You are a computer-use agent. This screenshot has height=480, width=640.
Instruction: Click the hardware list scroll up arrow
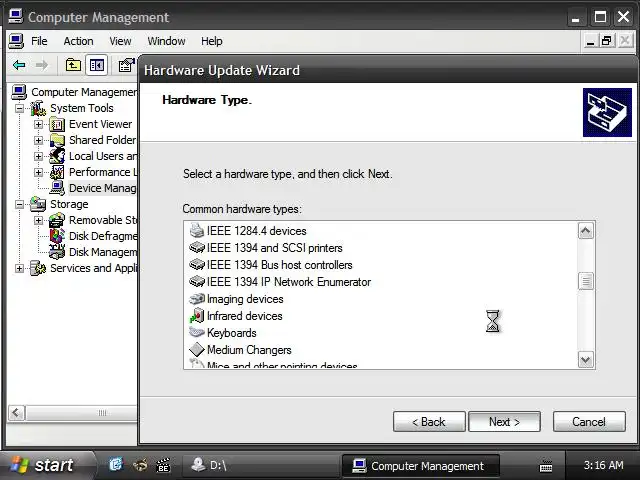click(x=586, y=231)
